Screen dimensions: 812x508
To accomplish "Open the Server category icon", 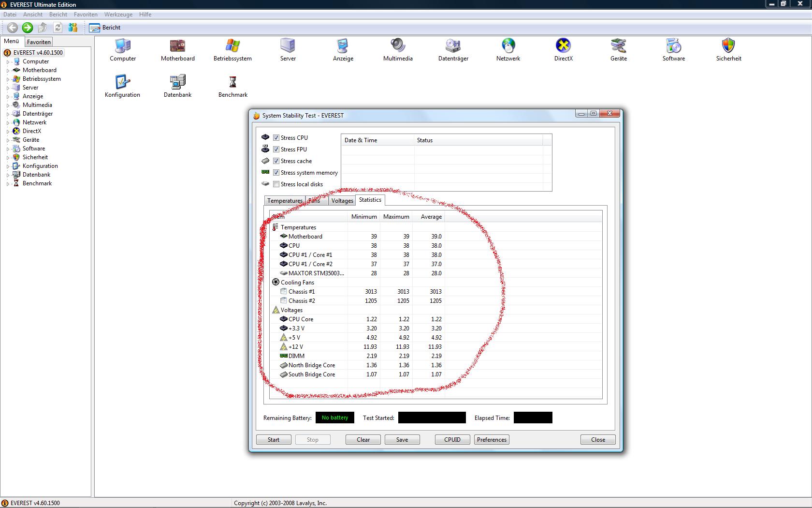I will tap(288, 45).
